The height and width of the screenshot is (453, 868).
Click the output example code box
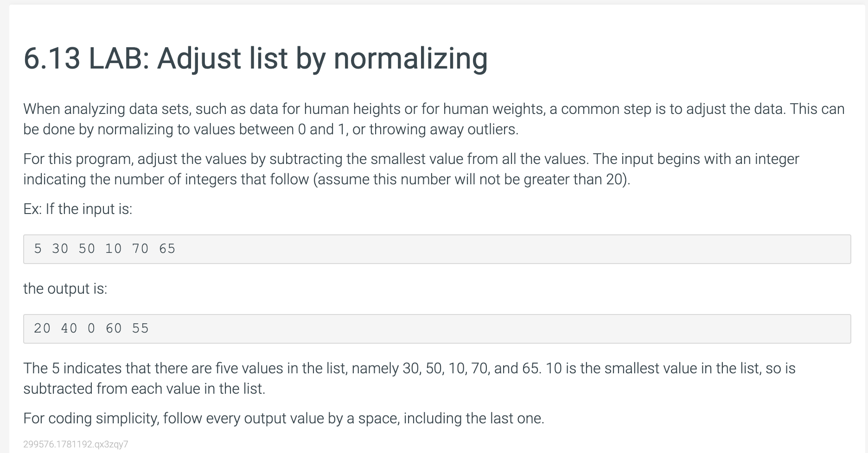click(x=437, y=329)
